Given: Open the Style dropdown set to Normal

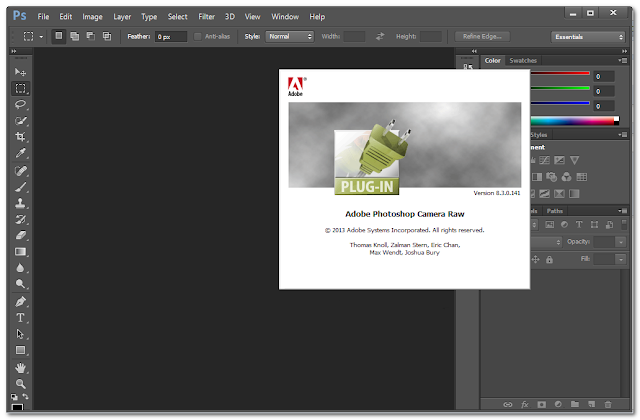Looking at the screenshot, I should pyautogui.click(x=289, y=36).
